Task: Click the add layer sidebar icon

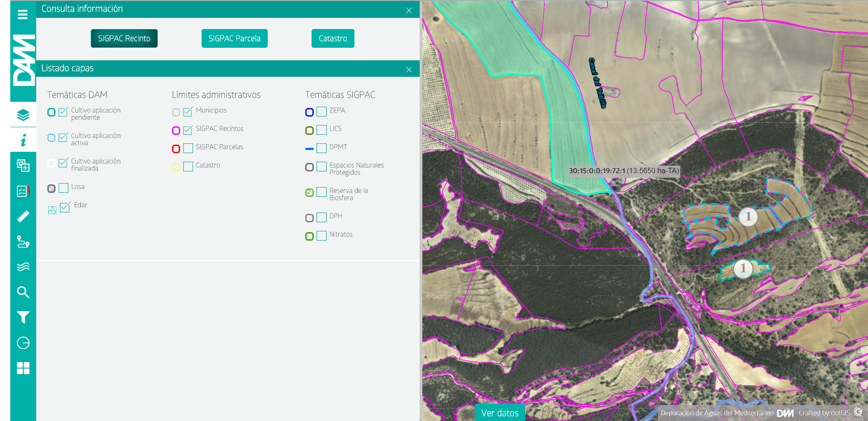Action: tap(23, 166)
